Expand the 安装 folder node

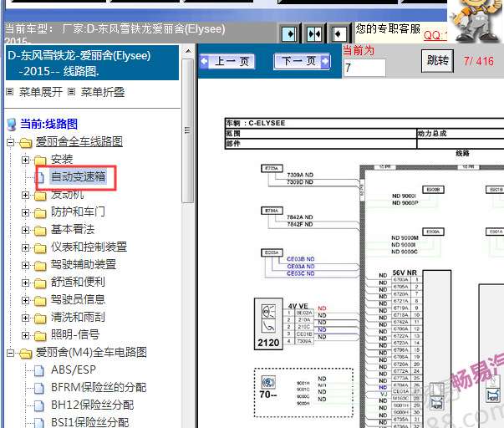point(25,160)
